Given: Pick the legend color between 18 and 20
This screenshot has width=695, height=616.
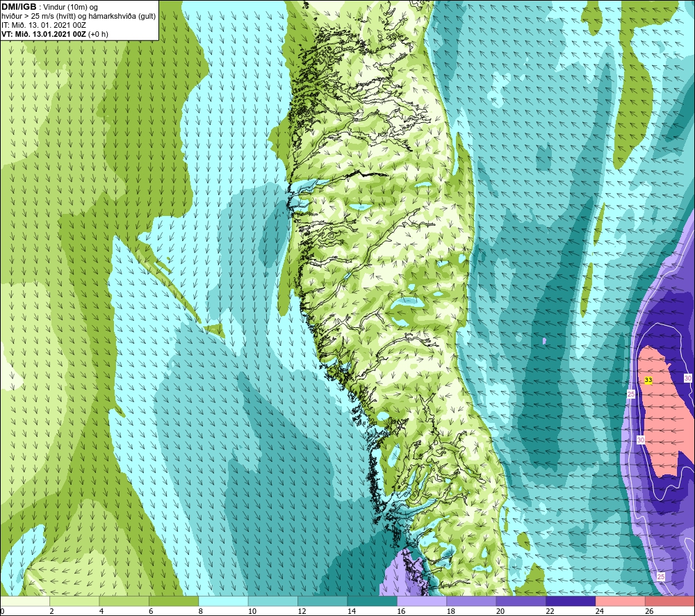Looking at the screenshot, I should 472,601.
